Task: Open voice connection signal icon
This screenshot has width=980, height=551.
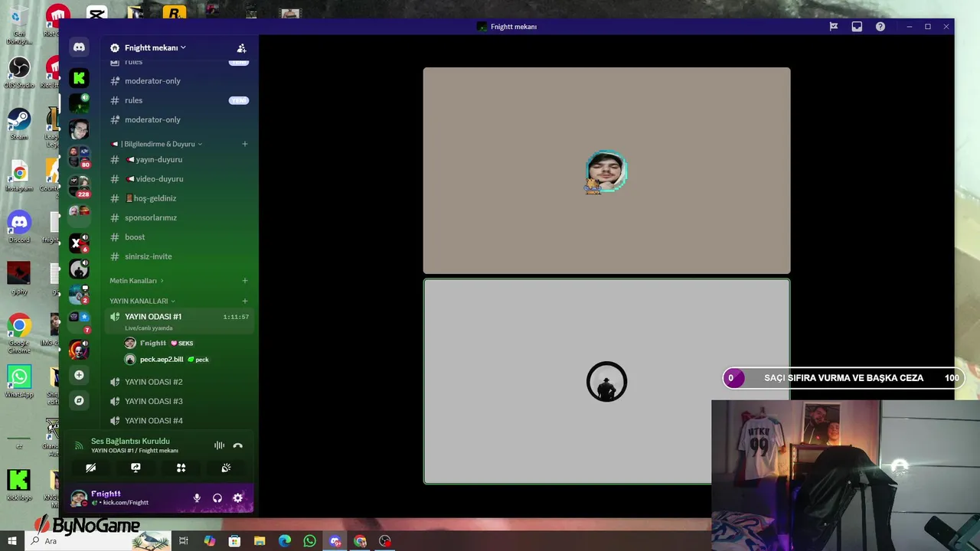Action: [78, 445]
